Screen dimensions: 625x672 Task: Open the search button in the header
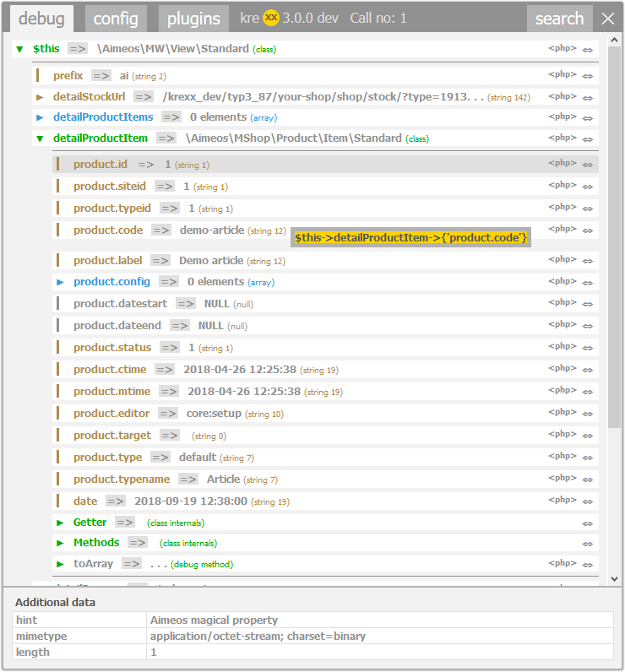point(559,19)
